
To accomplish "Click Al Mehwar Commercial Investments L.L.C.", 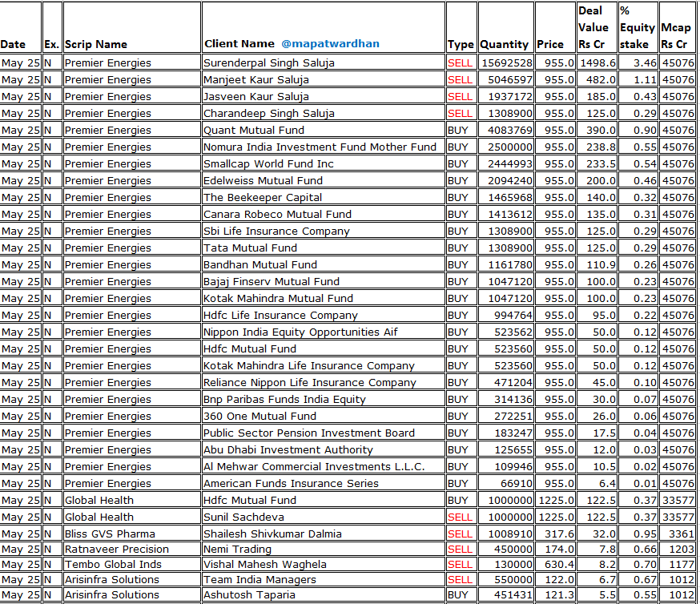I will 324,466.
